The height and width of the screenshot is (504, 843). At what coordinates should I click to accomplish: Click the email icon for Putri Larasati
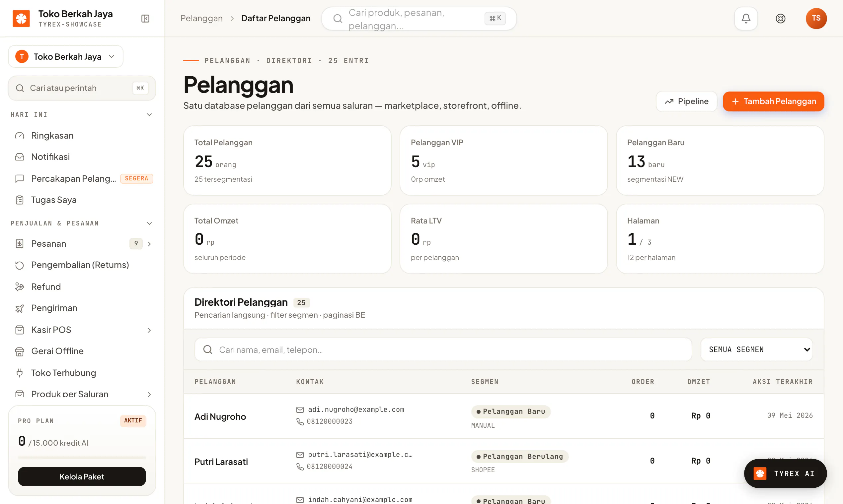coord(300,455)
